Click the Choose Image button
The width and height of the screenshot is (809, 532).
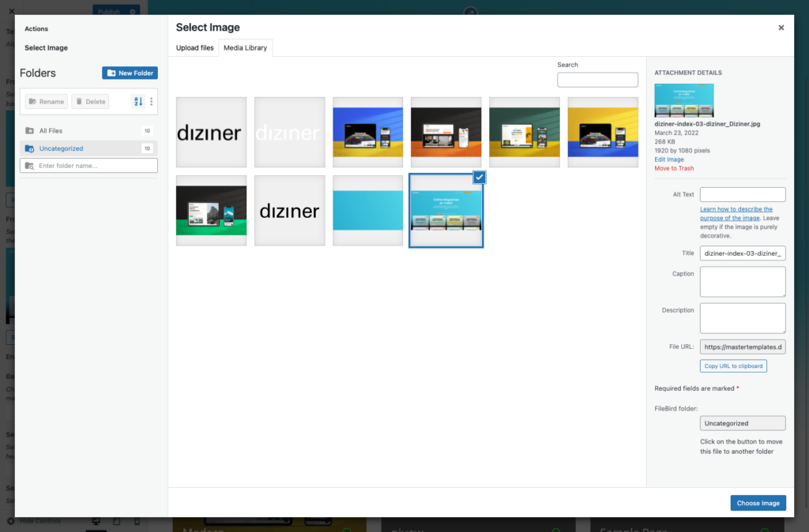758,503
